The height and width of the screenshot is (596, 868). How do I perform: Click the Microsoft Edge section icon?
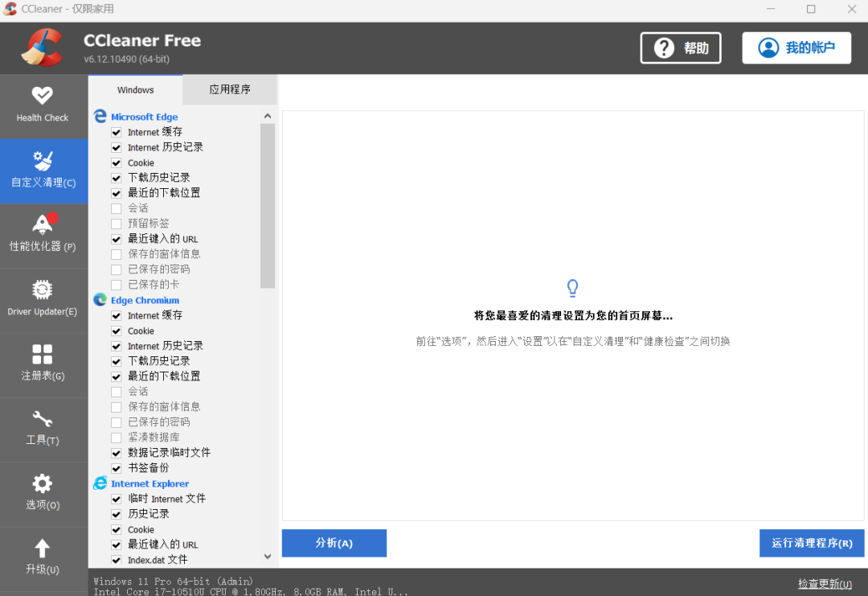point(100,117)
